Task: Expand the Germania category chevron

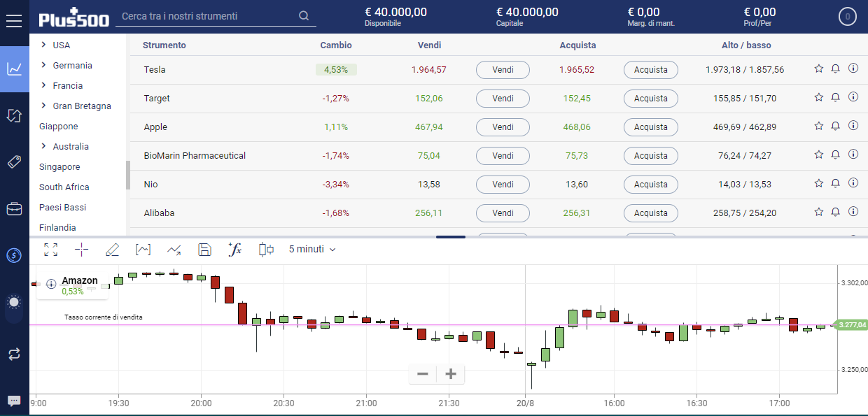Action: [x=43, y=65]
